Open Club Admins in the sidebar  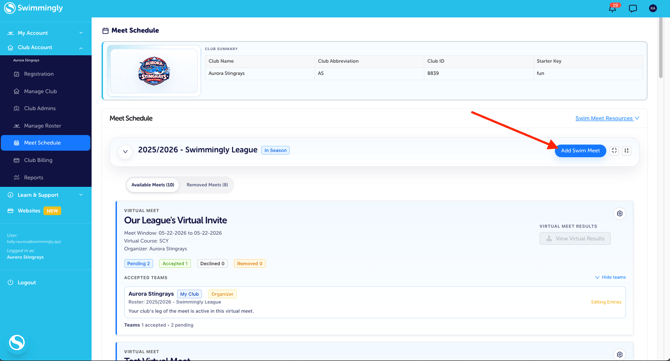point(46,108)
